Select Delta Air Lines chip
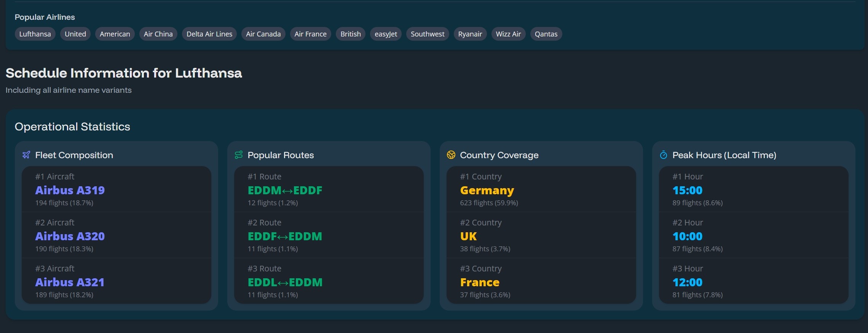 (x=209, y=34)
